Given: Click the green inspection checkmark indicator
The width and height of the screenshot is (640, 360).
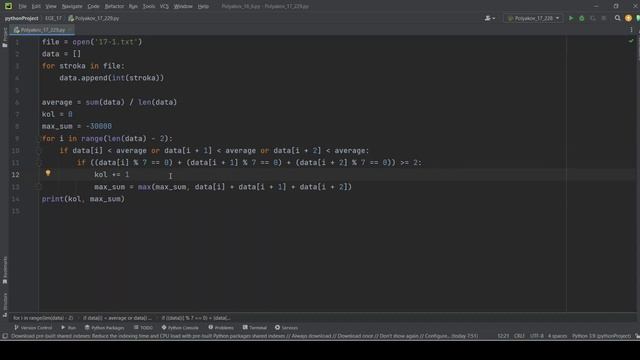Looking at the screenshot, I should 631,41.
